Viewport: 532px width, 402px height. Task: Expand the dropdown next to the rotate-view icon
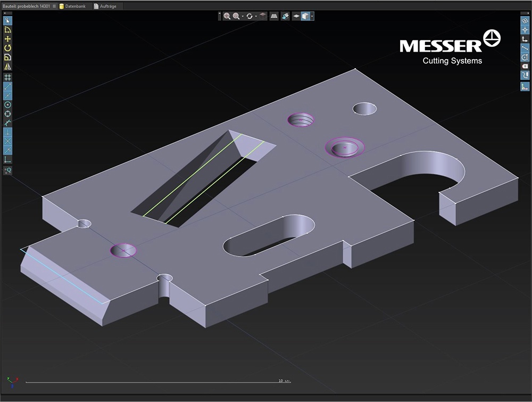click(x=256, y=17)
